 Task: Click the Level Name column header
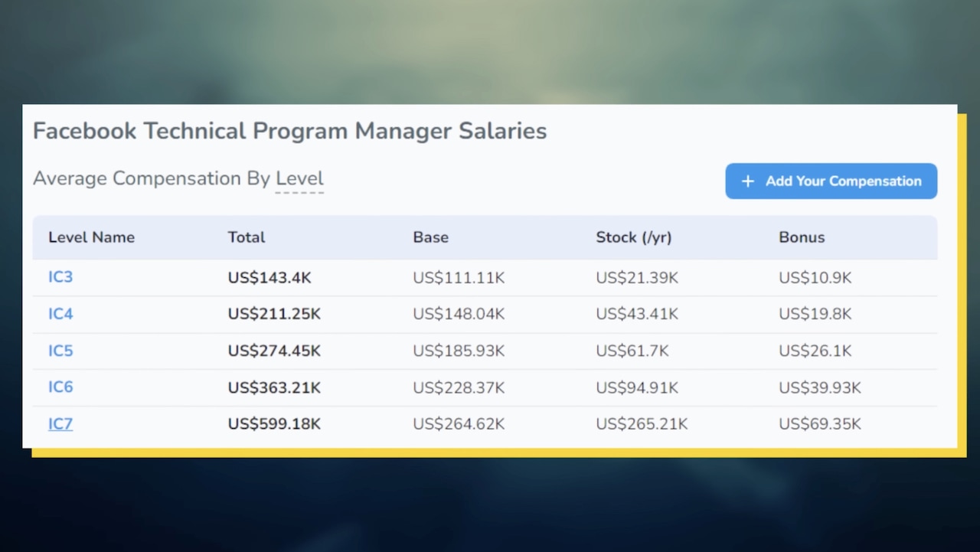91,237
